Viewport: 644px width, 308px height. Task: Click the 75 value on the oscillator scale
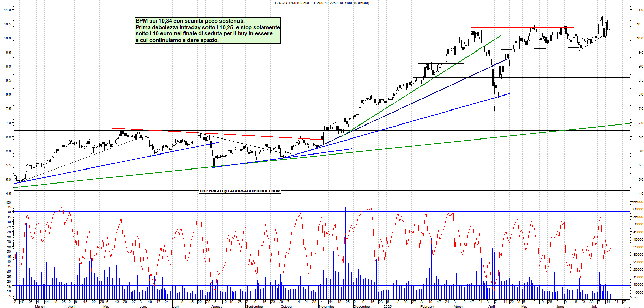pos(9,227)
